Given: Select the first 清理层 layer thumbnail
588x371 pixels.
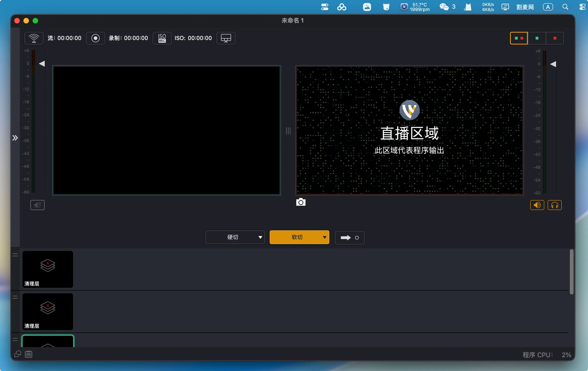Looking at the screenshot, I should 48,269.
